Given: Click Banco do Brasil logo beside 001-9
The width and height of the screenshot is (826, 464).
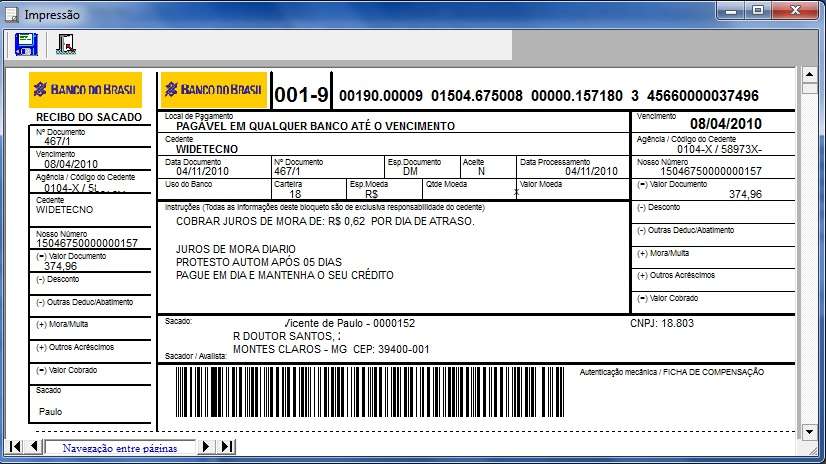Looking at the screenshot, I should [214, 90].
